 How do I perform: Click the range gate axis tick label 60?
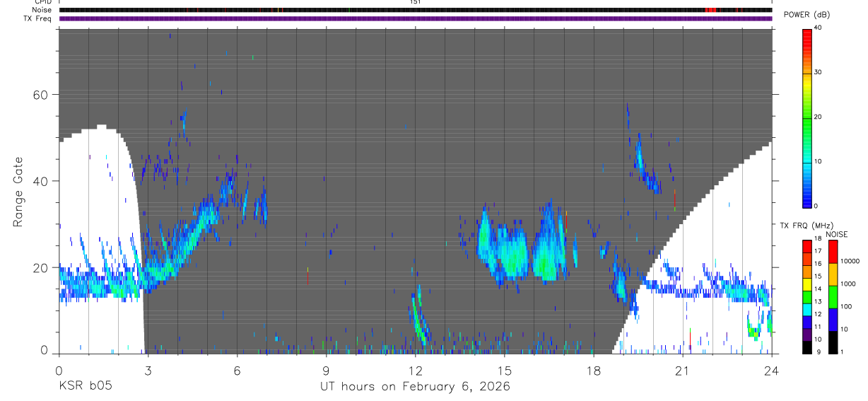[x=41, y=95]
